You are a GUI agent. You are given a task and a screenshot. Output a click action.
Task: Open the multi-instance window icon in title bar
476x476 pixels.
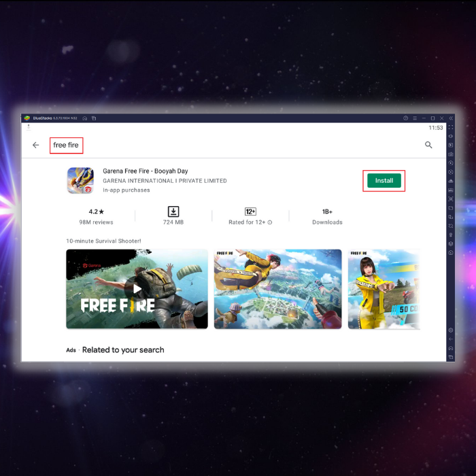94,118
